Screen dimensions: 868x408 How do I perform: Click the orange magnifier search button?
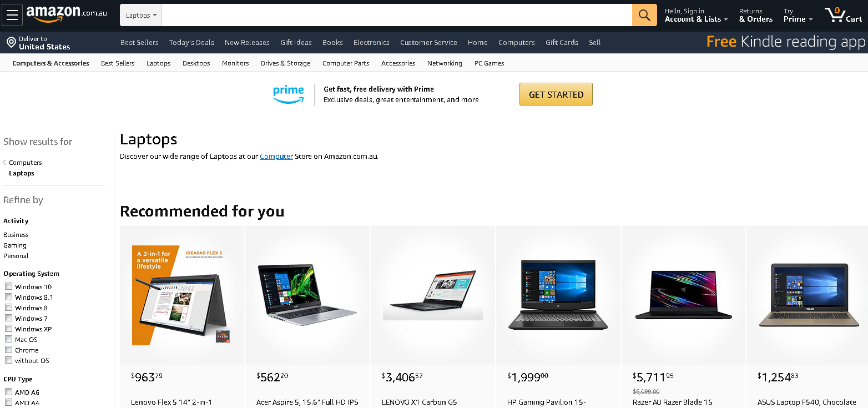pyautogui.click(x=644, y=15)
